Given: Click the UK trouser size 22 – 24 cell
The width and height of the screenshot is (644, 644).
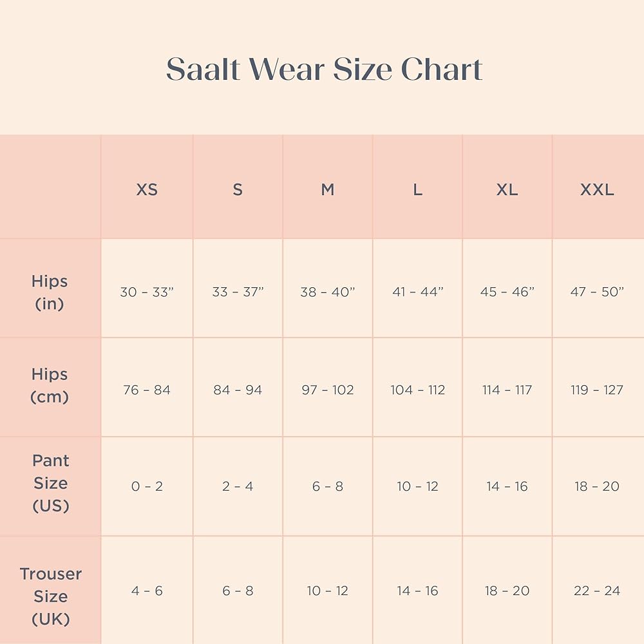Looking at the screenshot, I should 597,591.
